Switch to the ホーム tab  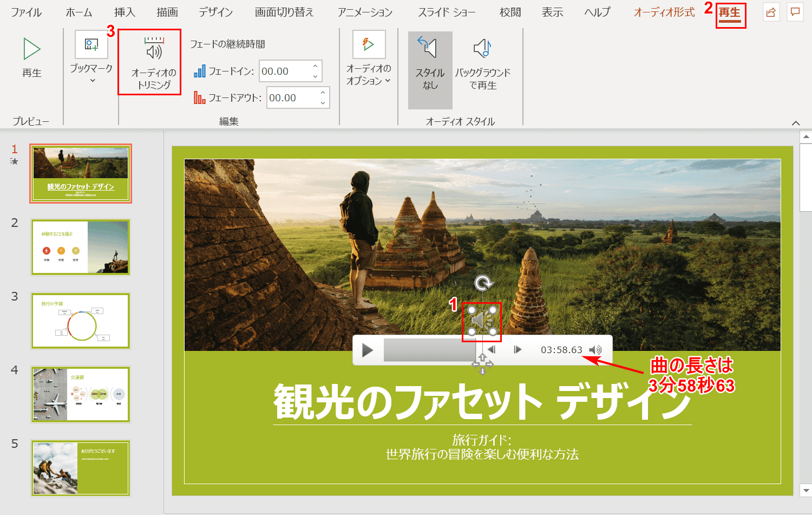[x=79, y=12]
